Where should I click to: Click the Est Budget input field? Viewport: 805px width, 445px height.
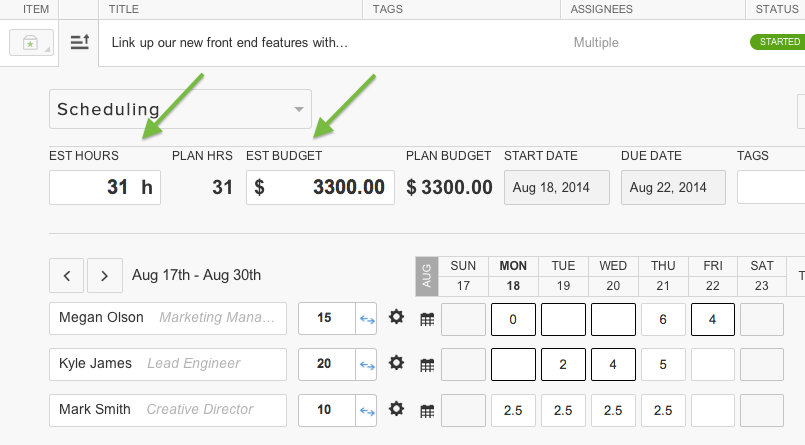320,187
